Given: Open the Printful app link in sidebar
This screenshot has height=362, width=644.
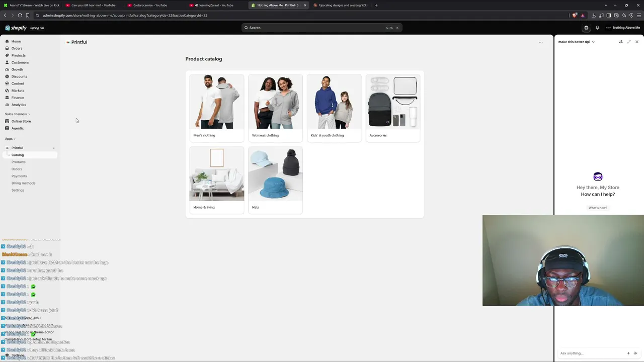Looking at the screenshot, I should 17,148.
